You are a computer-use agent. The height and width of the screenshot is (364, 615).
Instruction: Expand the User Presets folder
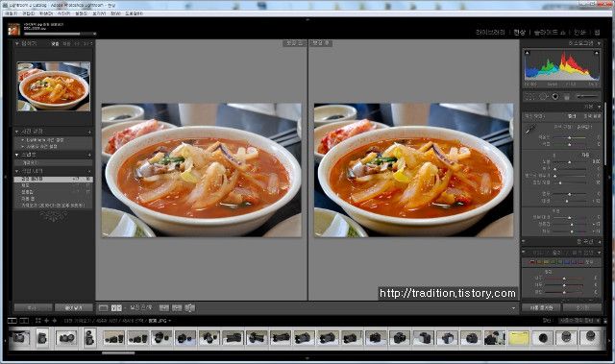22,146
